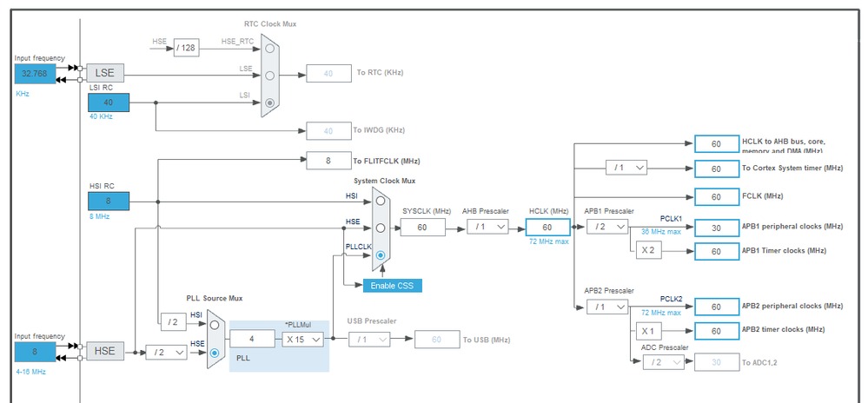The width and height of the screenshot is (868, 403).
Task: Click the 36 MHz max text under PCLK1
Action: pyautogui.click(x=661, y=232)
